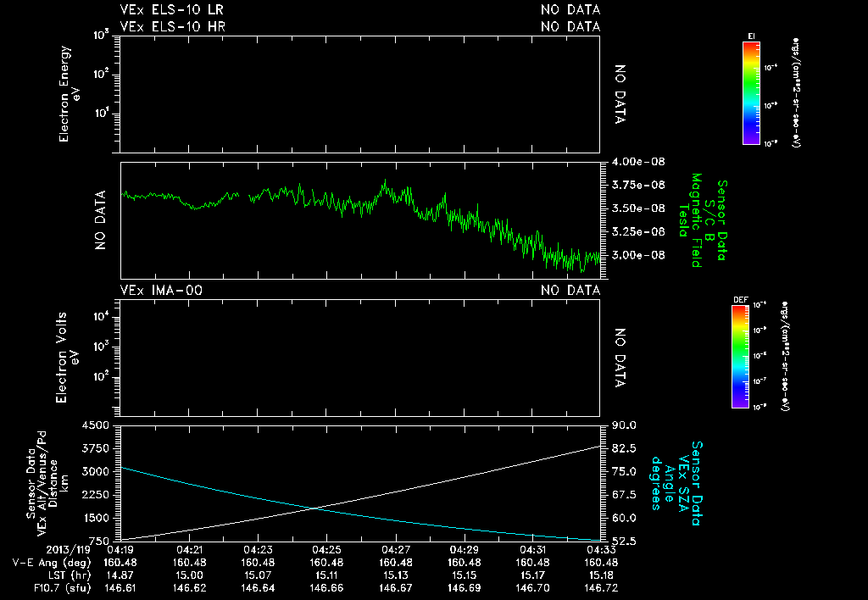Click the '1500' altitude tick label

[95, 518]
